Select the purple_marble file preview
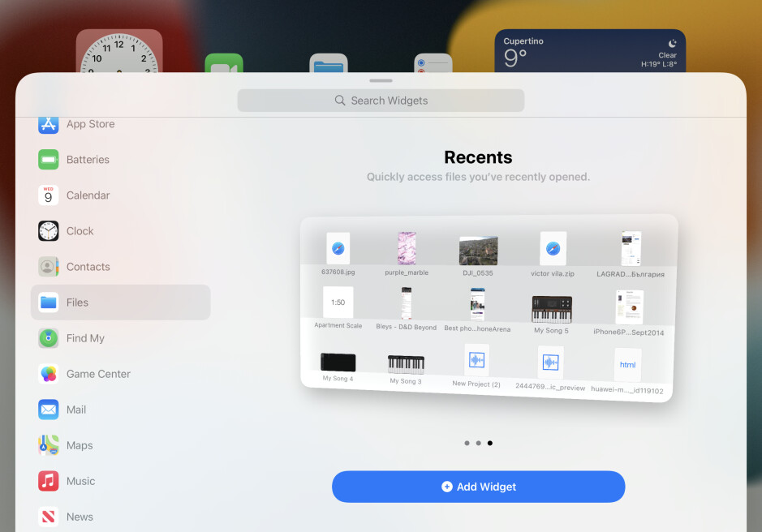 407,247
